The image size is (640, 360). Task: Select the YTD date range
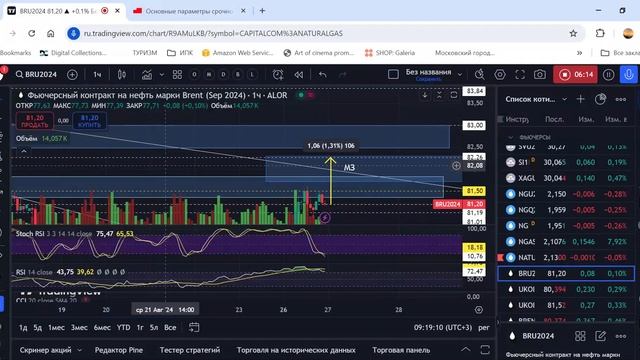pyautogui.click(x=123, y=327)
